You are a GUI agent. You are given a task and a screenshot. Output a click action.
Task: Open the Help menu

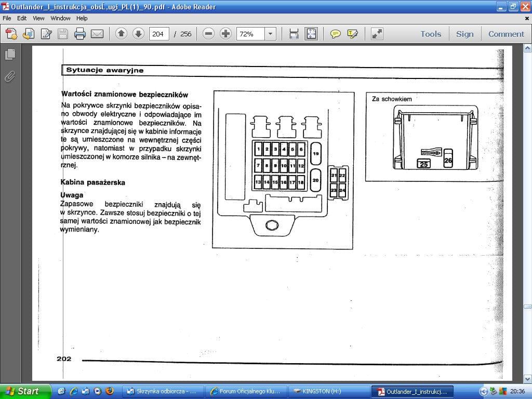pyautogui.click(x=82, y=18)
